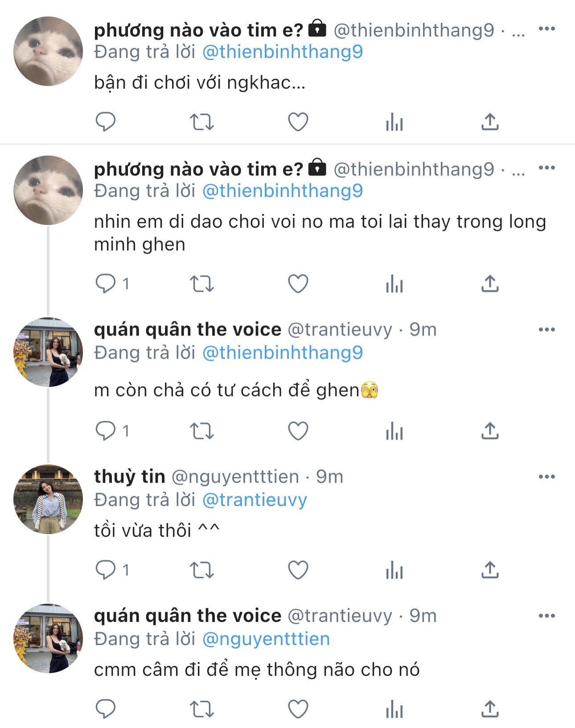Reply to the 'bận đi chơi với ngkhac...' tweet

[106, 122]
